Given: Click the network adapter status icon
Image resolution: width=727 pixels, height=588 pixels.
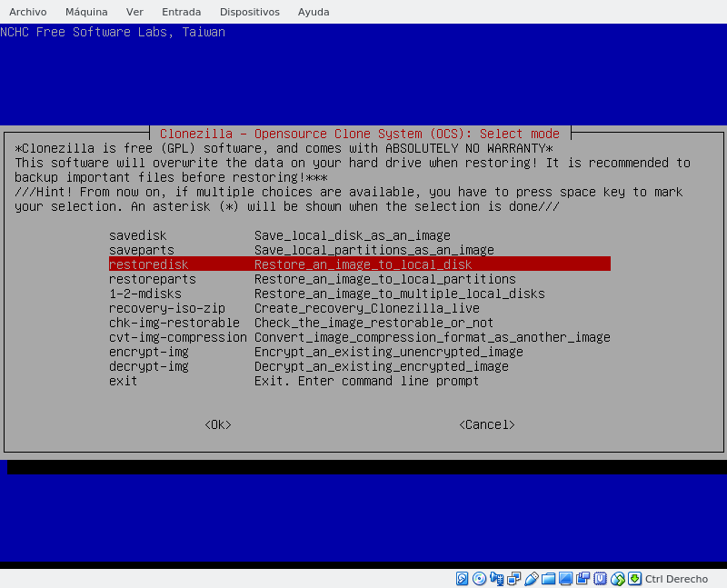Looking at the screenshot, I should 513,578.
